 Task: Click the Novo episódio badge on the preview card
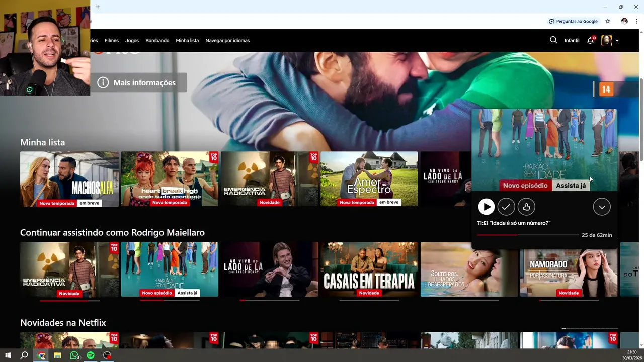click(525, 186)
